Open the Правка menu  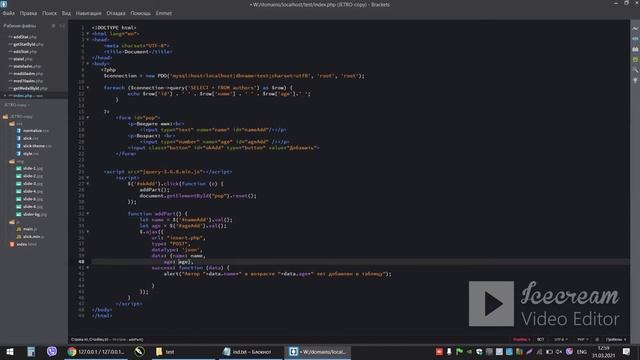pyautogui.click(x=28, y=13)
